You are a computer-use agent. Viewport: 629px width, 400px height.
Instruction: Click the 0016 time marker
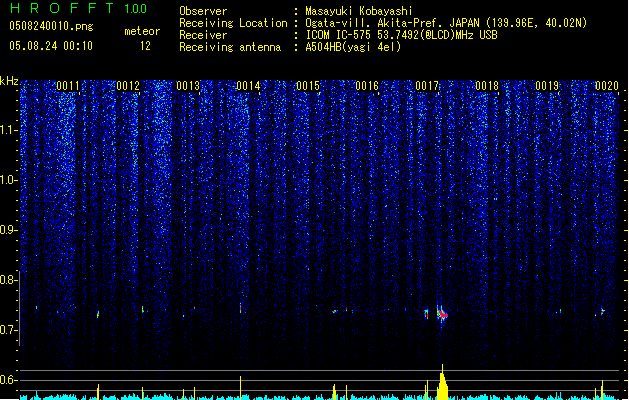pyautogui.click(x=367, y=86)
